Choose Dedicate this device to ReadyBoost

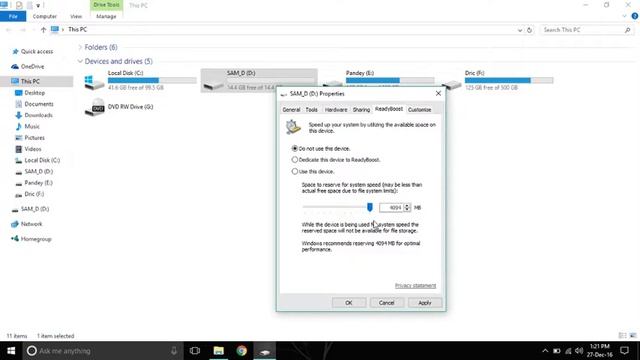(x=336, y=160)
